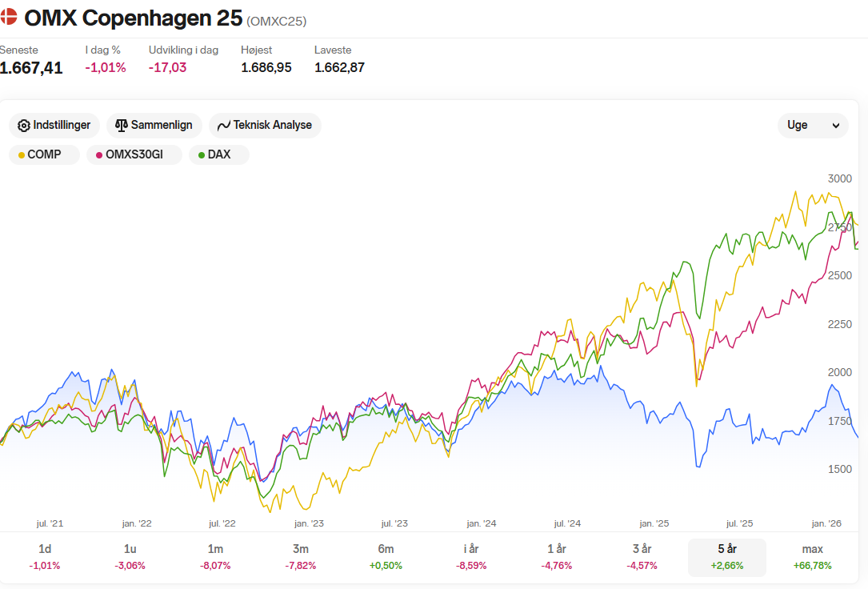Select the active 5 år range tab
Viewport: 868px width, 589px height.
pos(727,557)
